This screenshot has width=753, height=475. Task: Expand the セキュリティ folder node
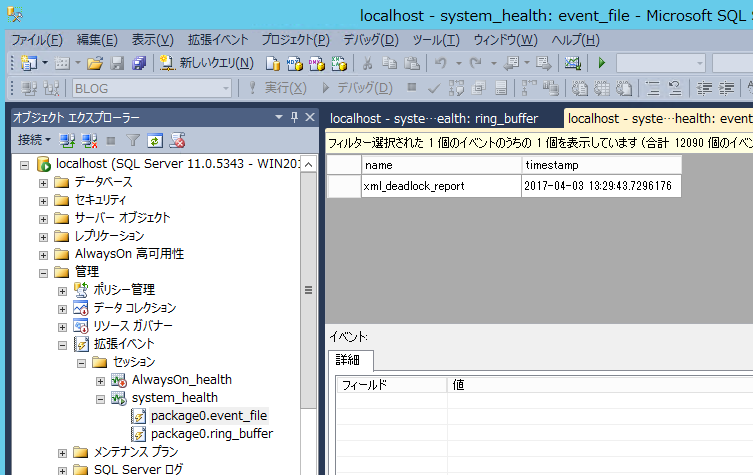(x=43, y=201)
